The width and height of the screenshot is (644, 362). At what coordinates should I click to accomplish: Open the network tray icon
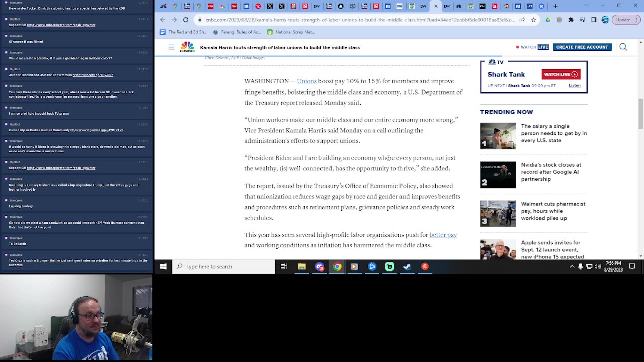click(x=589, y=267)
